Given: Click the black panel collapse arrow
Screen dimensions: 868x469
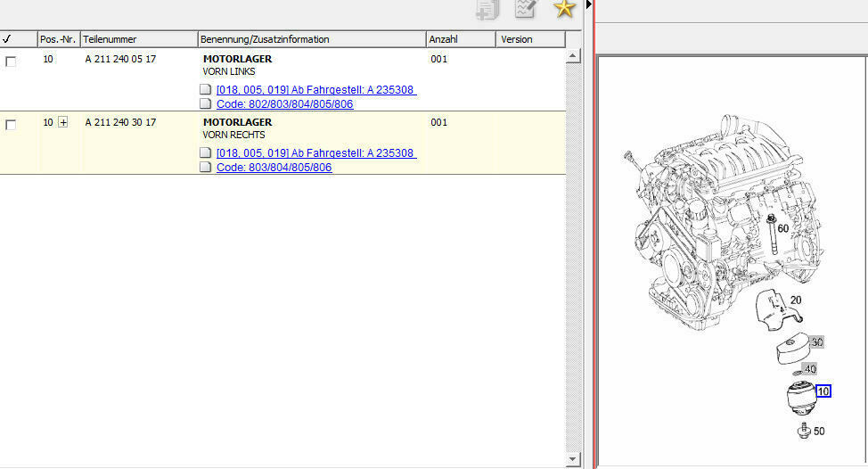Looking at the screenshot, I should [x=588, y=4].
